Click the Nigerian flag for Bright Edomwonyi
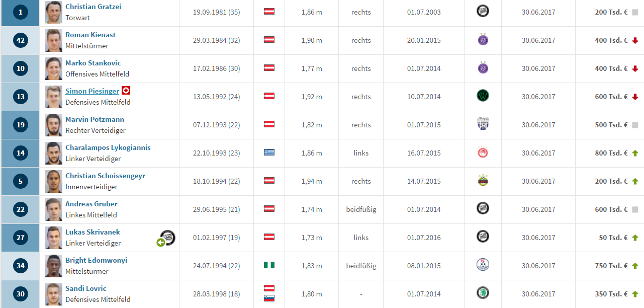 pos(269,265)
